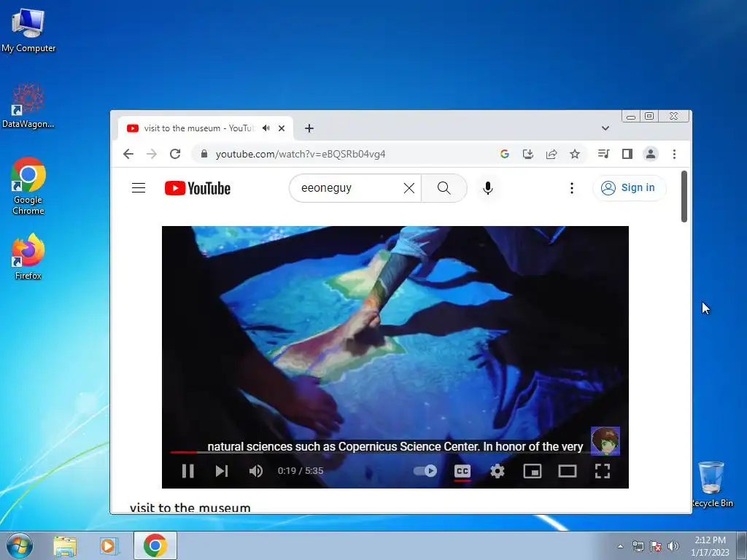Enter full screen video mode
747x560 pixels.
click(x=602, y=471)
